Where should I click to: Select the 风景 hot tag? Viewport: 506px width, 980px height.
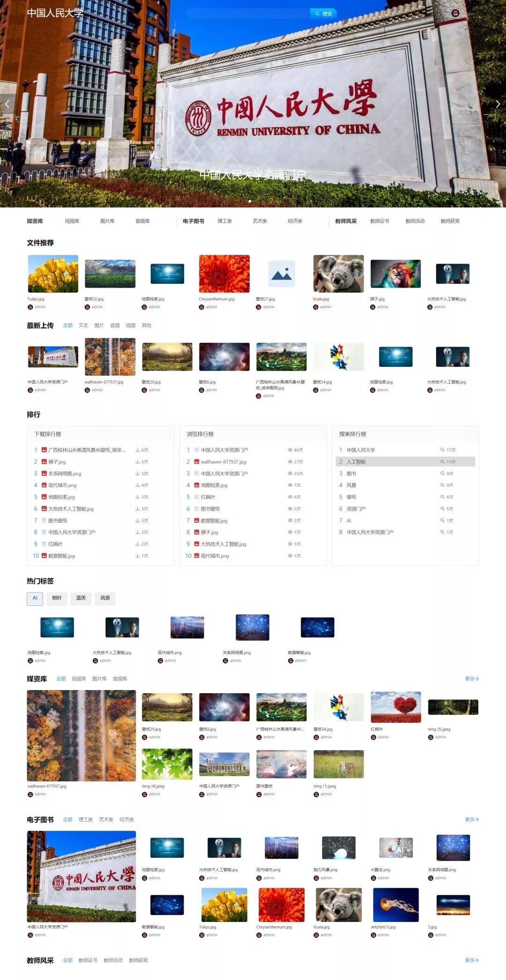(x=105, y=598)
